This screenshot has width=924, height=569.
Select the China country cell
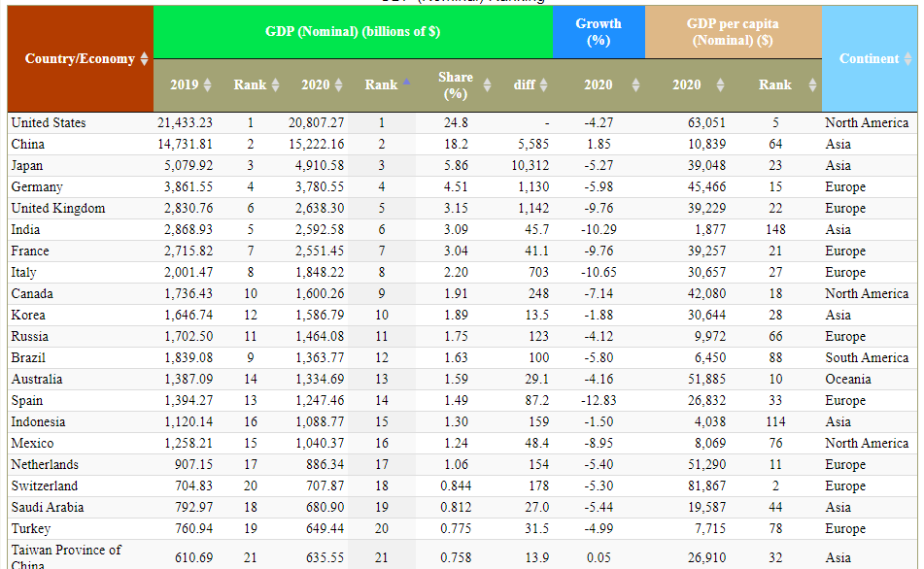pos(80,145)
